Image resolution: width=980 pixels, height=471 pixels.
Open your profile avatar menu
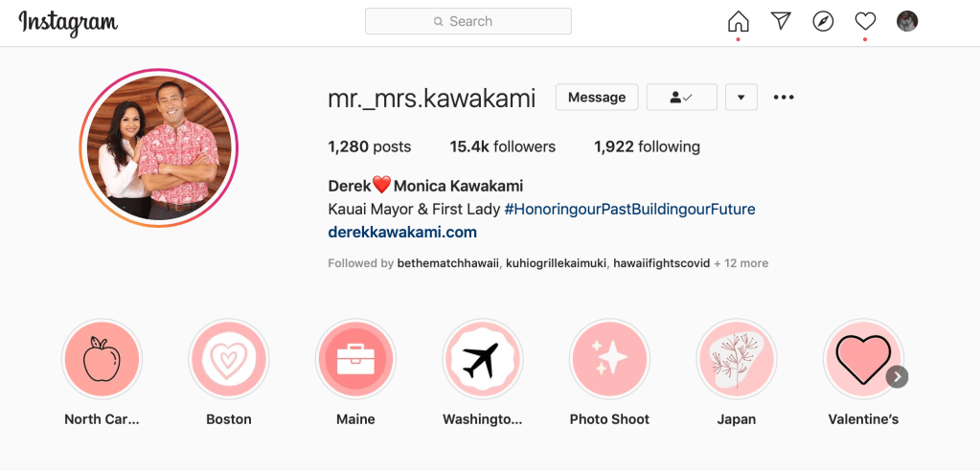pos(907,21)
